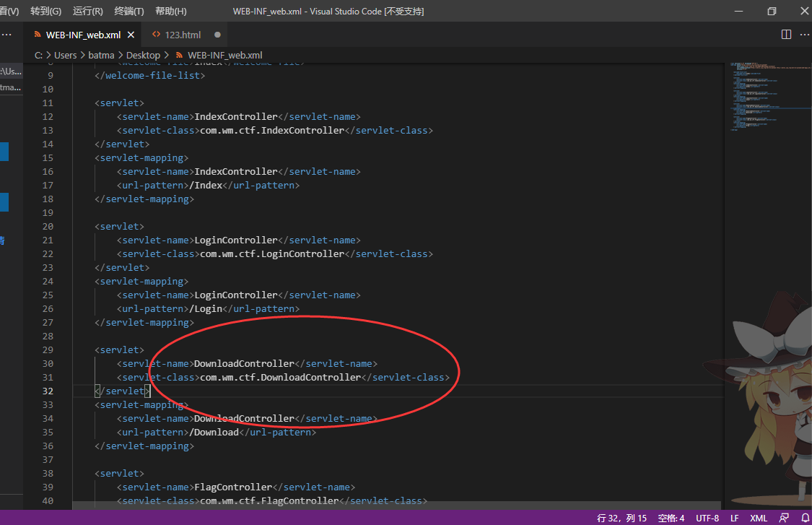Click Desktop in the breadcrumb path
812x525 pixels.
[x=143, y=55]
